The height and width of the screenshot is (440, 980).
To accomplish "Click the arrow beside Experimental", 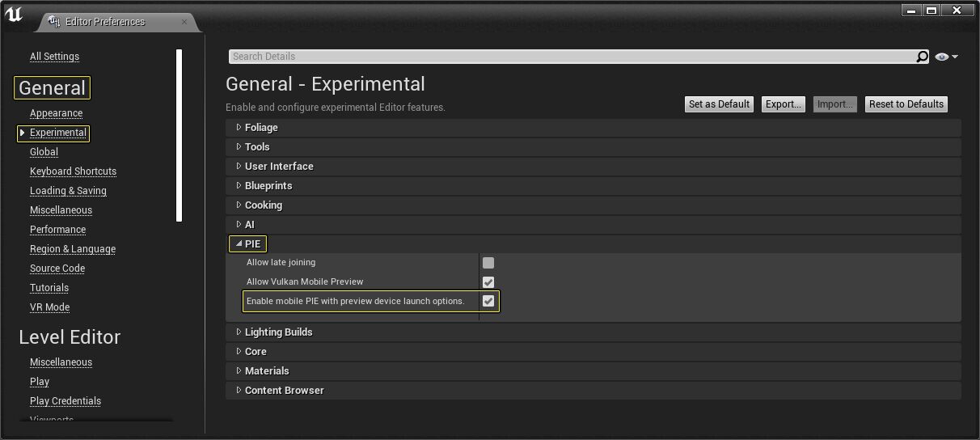I will click(23, 133).
